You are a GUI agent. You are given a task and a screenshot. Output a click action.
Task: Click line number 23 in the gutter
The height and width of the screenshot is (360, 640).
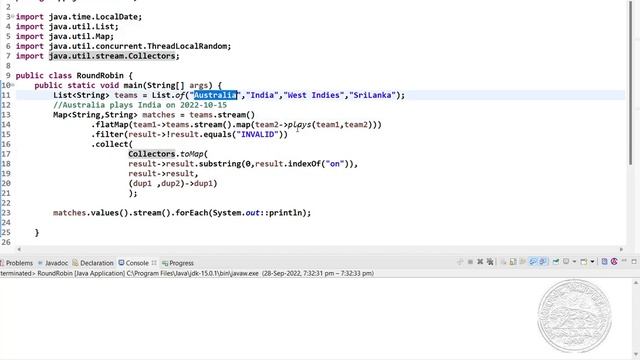[x=6, y=213]
